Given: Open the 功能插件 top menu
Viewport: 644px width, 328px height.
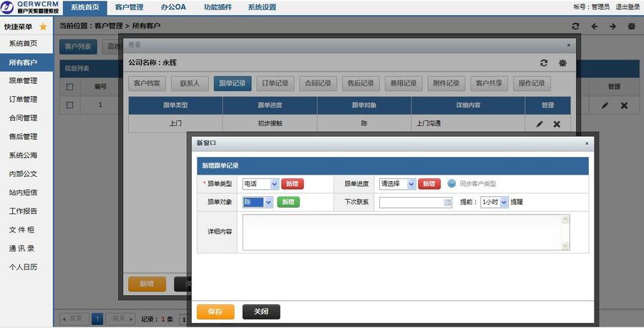Looking at the screenshot, I should click(218, 7).
